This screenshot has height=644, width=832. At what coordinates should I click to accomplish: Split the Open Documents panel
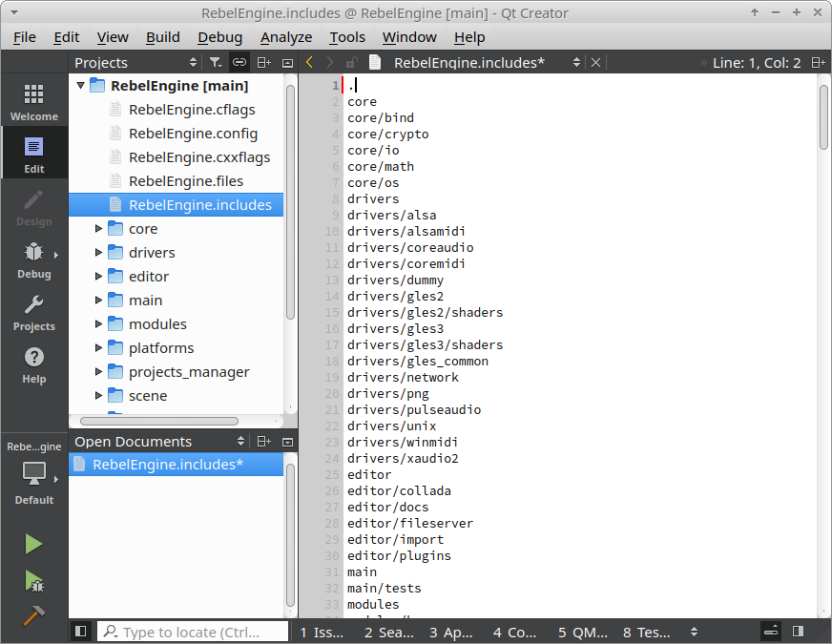point(263,442)
